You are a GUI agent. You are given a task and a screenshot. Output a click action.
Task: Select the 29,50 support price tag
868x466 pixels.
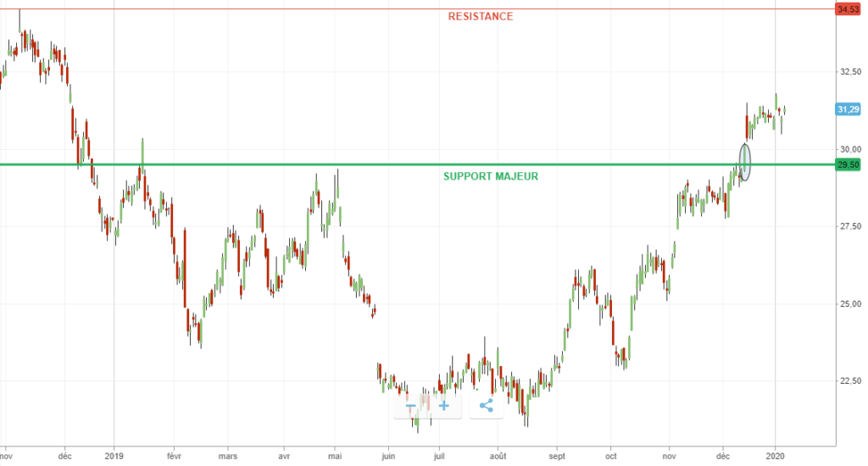(x=848, y=165)
